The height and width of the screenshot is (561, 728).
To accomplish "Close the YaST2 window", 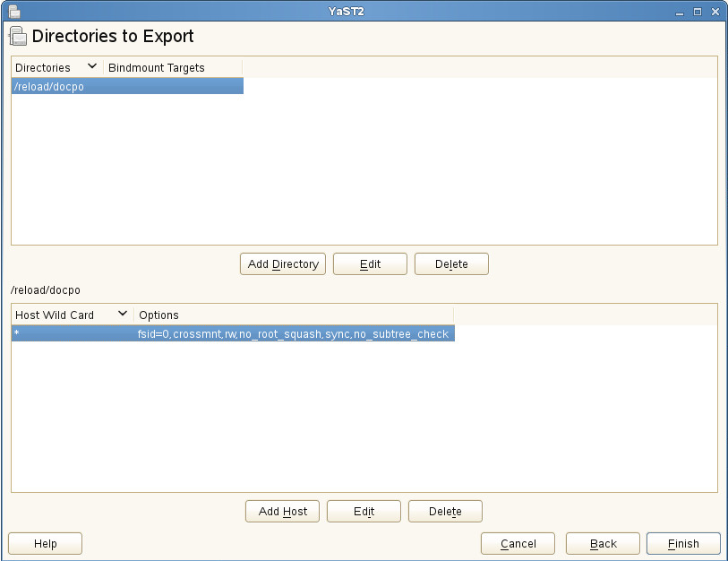I will 715,12.
